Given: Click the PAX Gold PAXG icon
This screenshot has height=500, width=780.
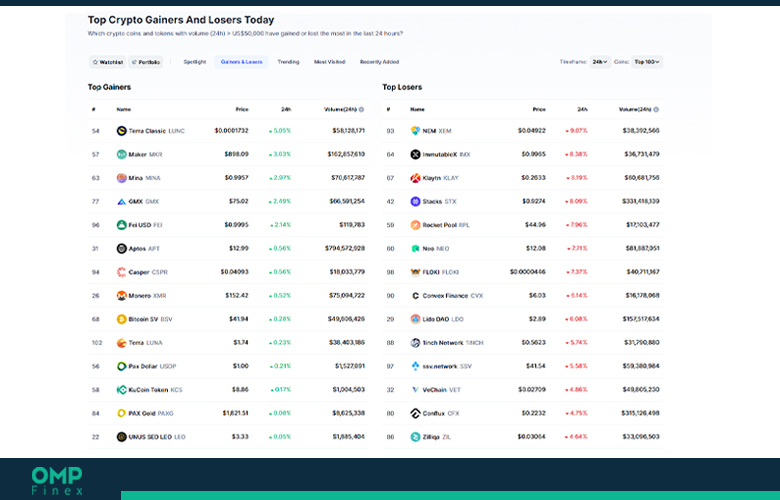Looking at the screenshot, I should pyautogui.click(x=121, y=413).
